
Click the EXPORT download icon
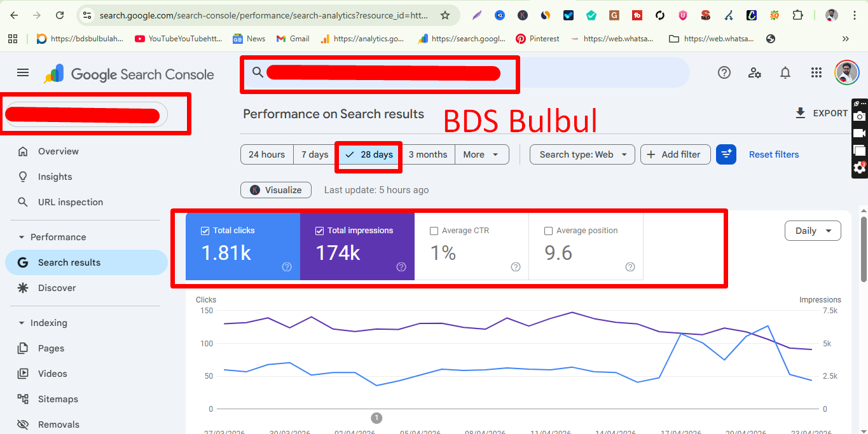800,113
